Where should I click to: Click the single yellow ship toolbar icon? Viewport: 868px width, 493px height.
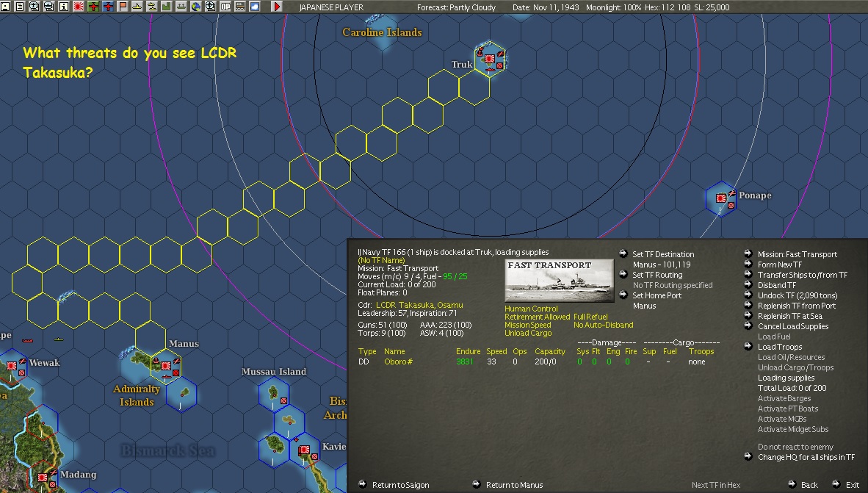137,7
